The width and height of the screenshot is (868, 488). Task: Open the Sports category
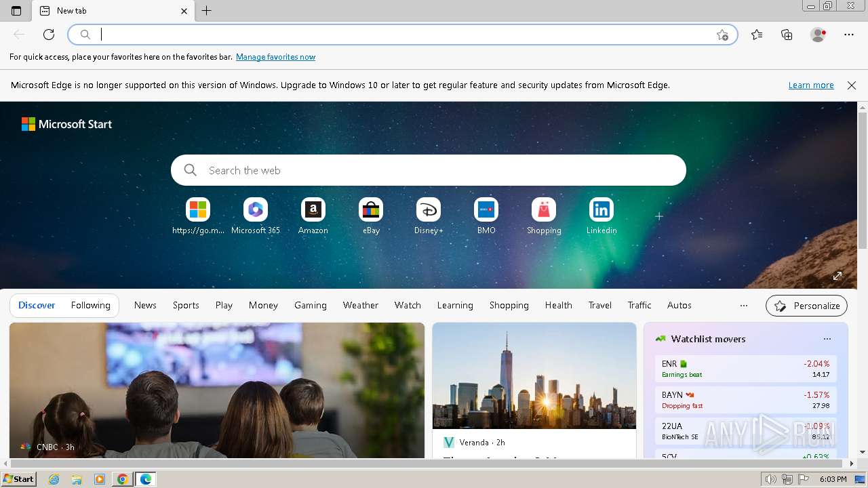coord(186,306)
